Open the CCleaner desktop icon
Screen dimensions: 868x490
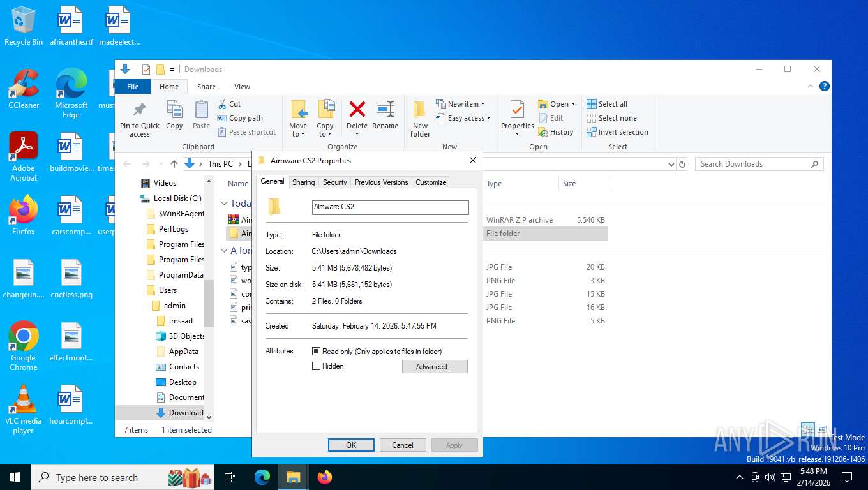(24, 89)
